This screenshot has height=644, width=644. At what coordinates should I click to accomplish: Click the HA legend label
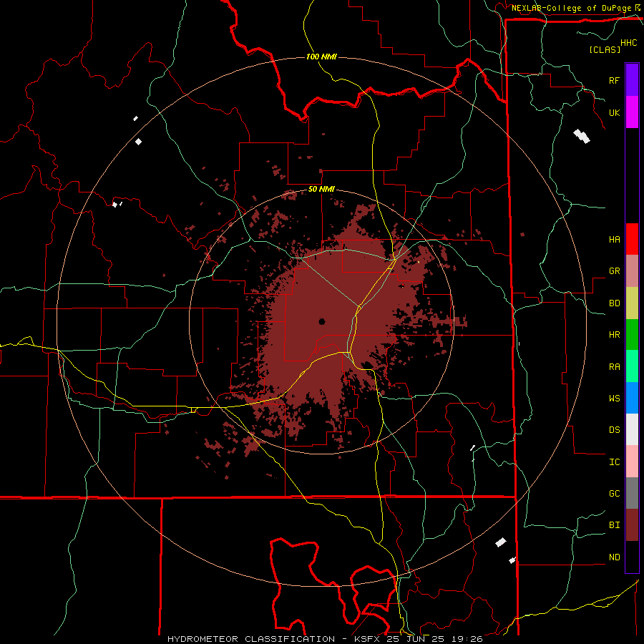click(614, 239)
